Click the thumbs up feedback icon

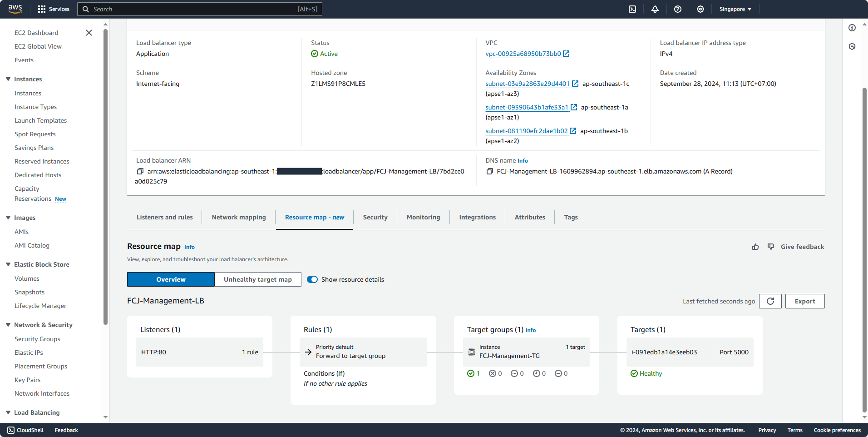pyautogui.click(x=755, y=247)
